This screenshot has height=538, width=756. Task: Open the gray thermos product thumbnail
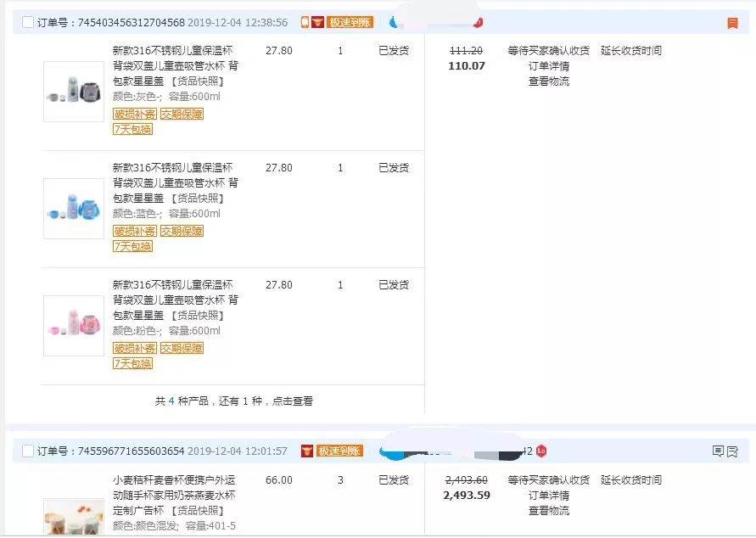click(x=74, y=92)
